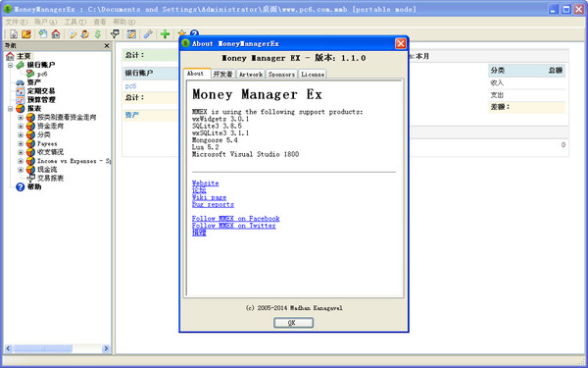
Task: Click the About dialog title bar icon
Action: coord(185,43)
